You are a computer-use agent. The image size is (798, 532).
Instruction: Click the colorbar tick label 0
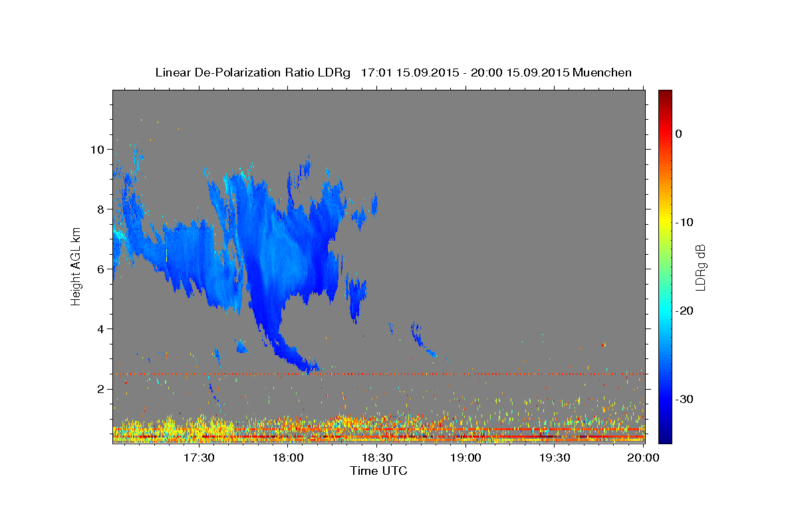pyautogui.click(x=679, y=134)
